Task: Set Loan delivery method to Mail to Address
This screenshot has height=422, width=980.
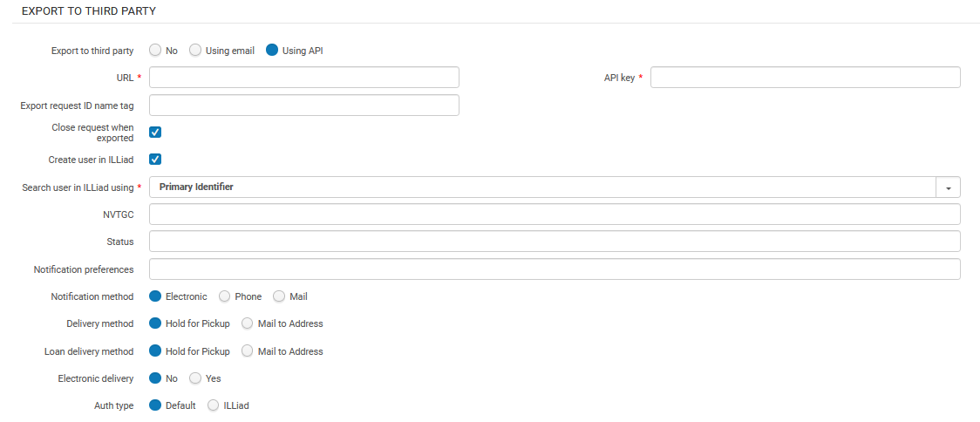Action: (248, 351)
